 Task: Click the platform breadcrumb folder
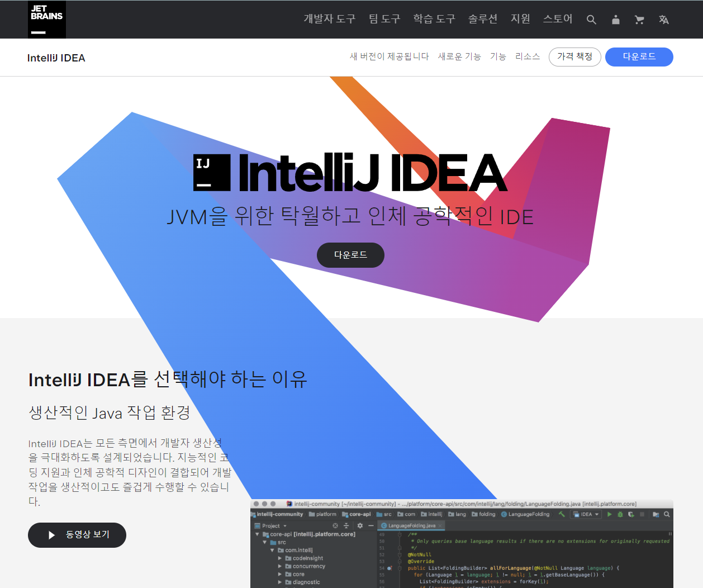tap(322, 514)
